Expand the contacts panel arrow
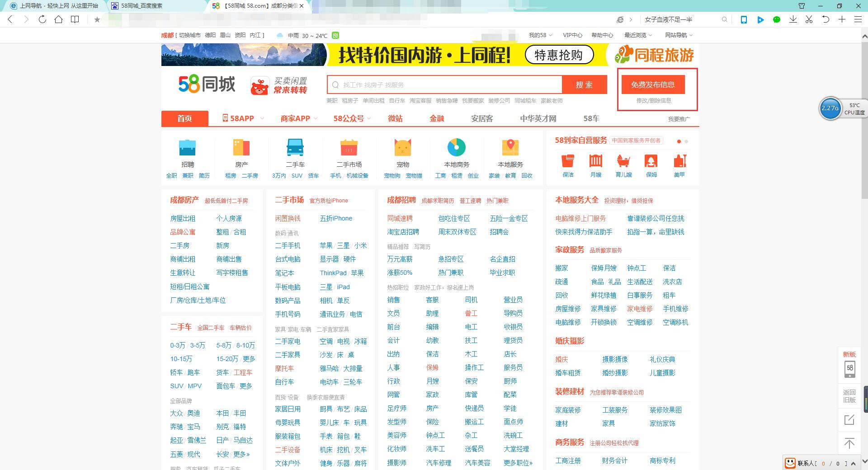 pyautogui.click(x=853, y=464)
